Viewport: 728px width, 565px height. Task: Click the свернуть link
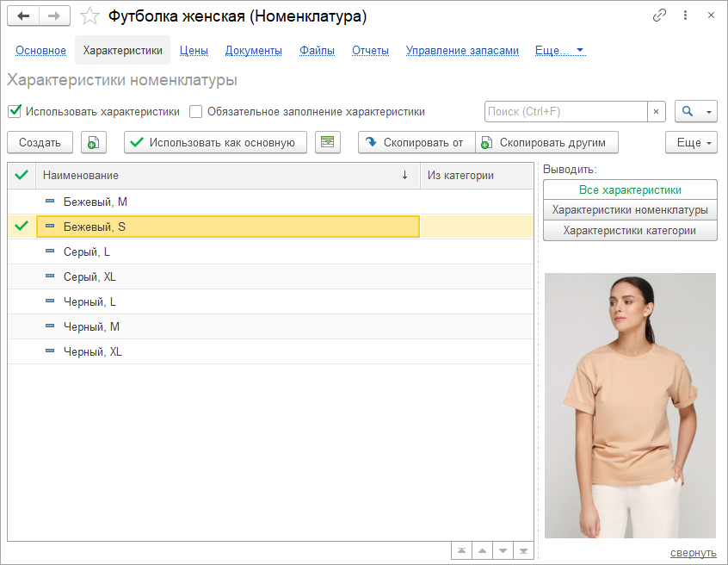coord(693,553)
